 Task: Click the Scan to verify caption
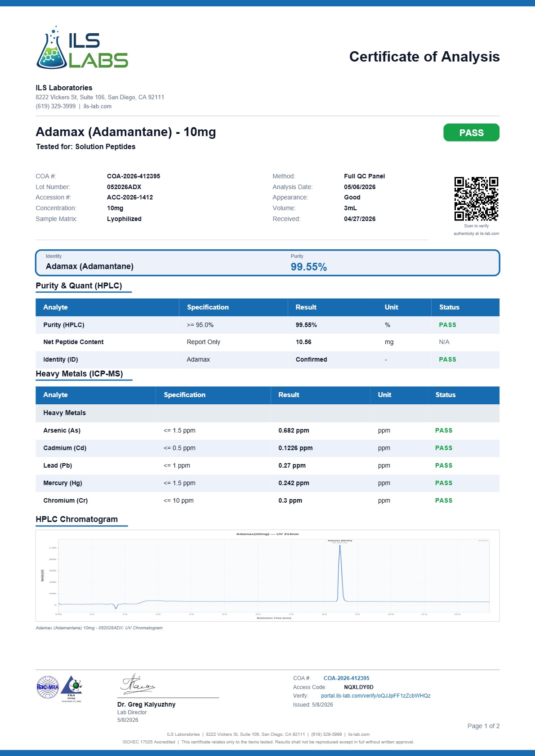click(476, 226)
